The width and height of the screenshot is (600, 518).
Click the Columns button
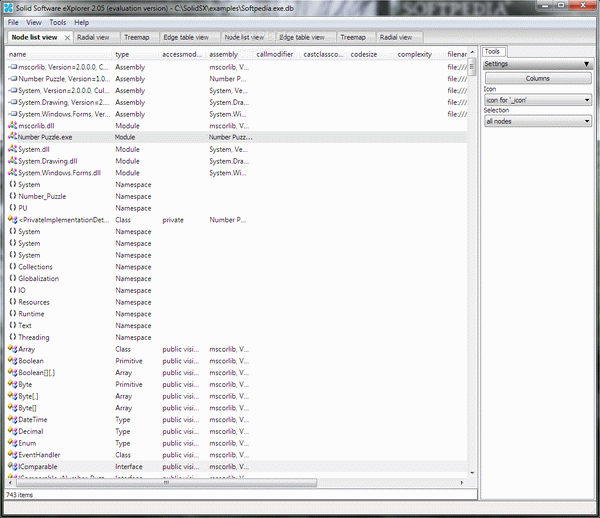538,78
